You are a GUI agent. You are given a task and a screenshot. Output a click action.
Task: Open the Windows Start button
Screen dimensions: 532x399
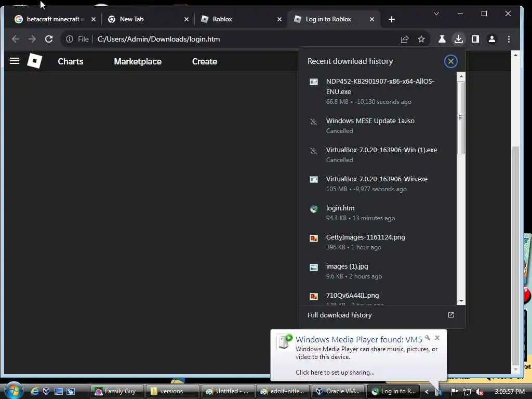coord(13,391)
